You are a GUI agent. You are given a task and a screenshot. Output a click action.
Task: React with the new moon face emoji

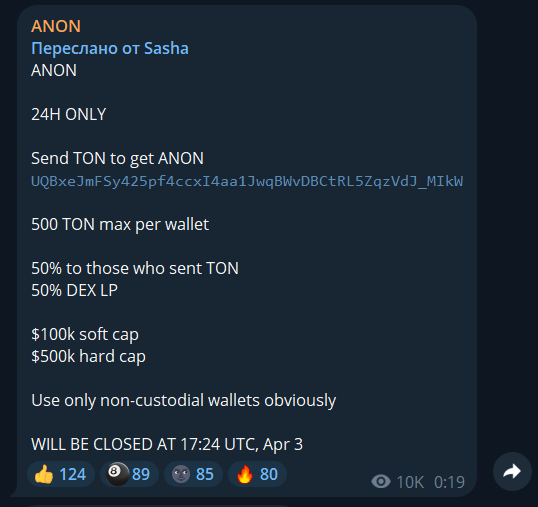point(193,474)
